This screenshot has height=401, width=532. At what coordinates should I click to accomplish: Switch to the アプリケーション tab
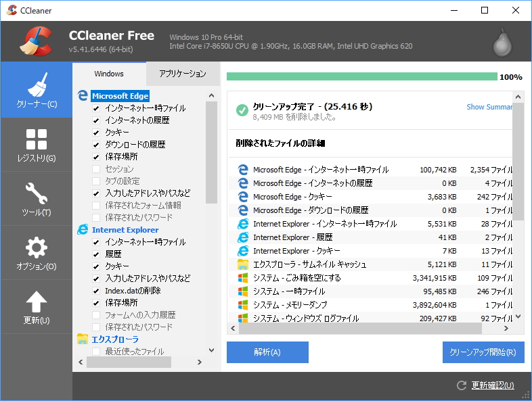click(x=183, y=74)
